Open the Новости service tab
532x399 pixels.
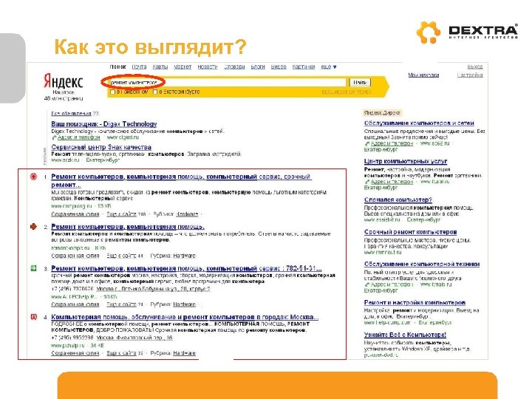click(x=208, y=66)
